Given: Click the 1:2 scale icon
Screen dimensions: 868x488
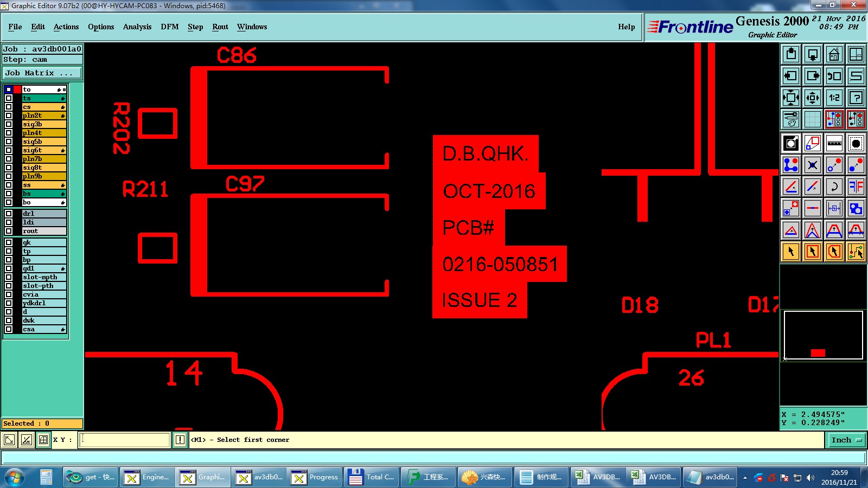Looking at the screenshot, I should pos(834,98).
